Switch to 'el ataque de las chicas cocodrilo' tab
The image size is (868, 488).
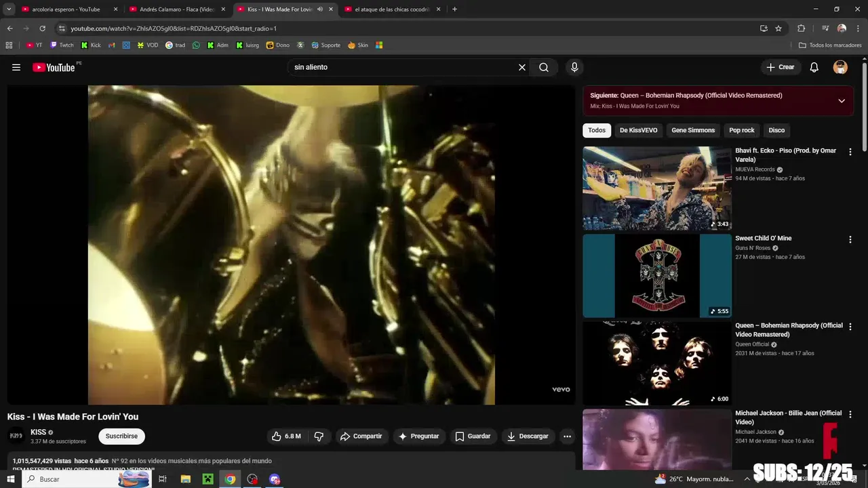[393, 9]
